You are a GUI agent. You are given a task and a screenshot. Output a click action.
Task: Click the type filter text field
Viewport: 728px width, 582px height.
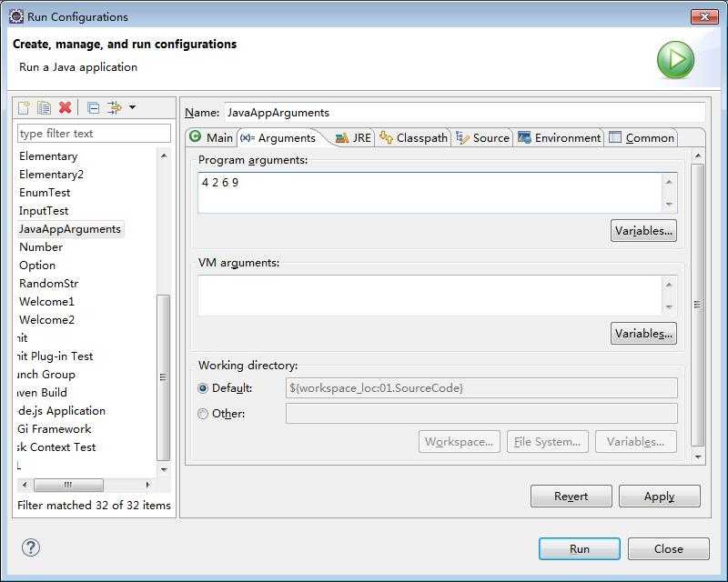point(94,134)
